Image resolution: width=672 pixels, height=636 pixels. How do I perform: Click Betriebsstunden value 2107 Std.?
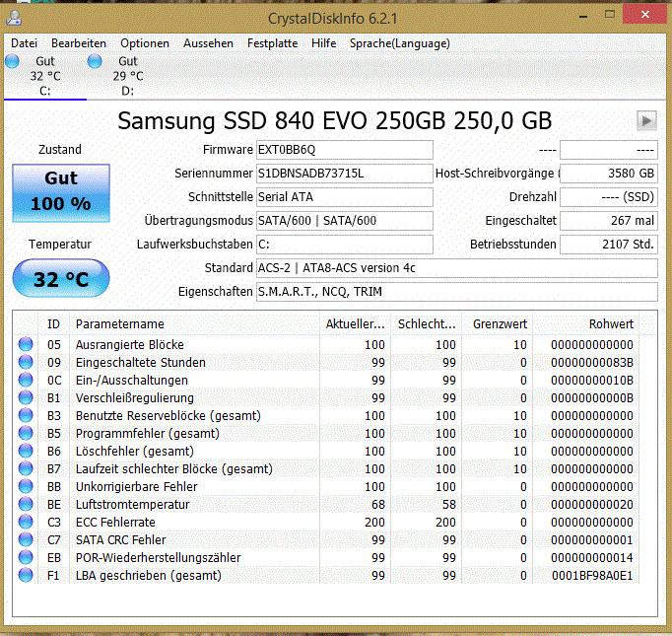(609, 244)
